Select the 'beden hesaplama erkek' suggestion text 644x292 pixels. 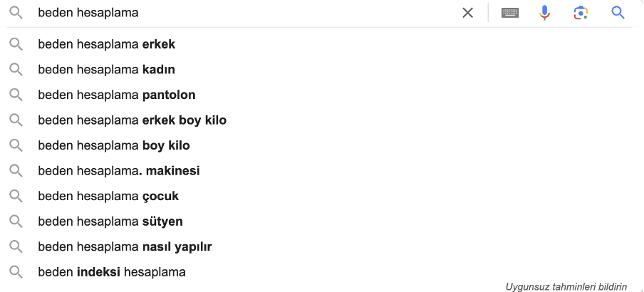click(107, 44)
